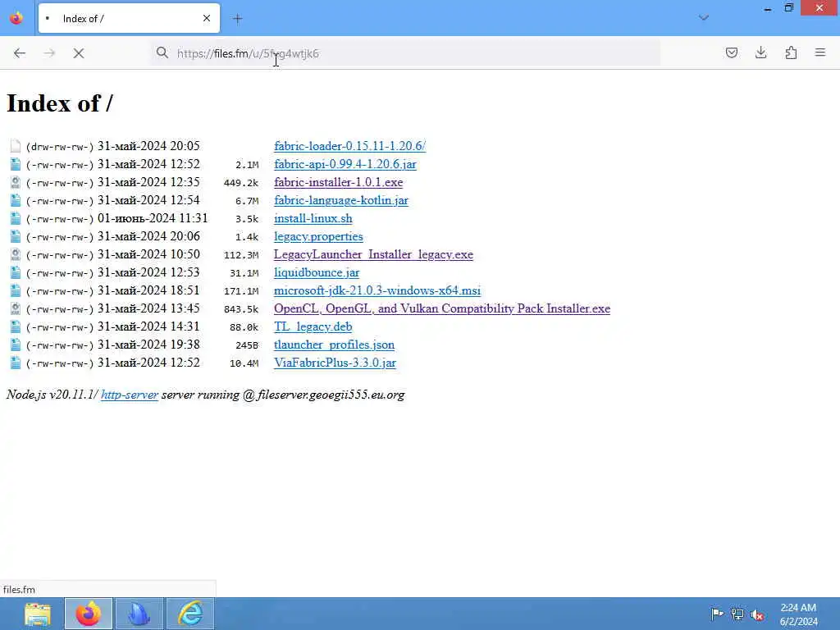
Task: Download microsoft-jdk-21.0.3-windows-x64.msi
Action: [377, 290]
